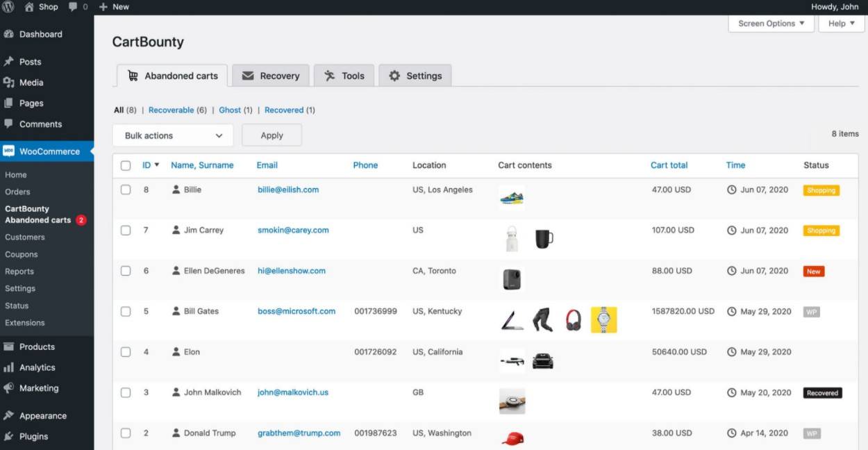Switch to the Abandoned carts tab

[x=172, y=76]
